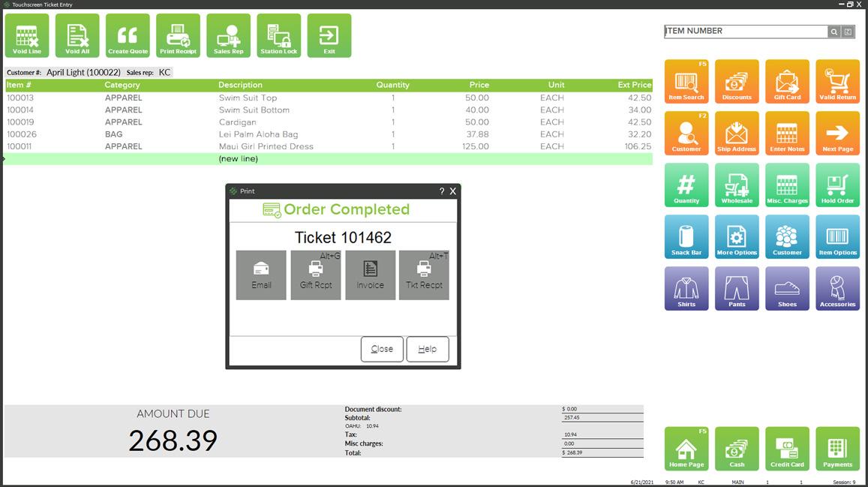Open the Snack Bar category

[686, 236]
